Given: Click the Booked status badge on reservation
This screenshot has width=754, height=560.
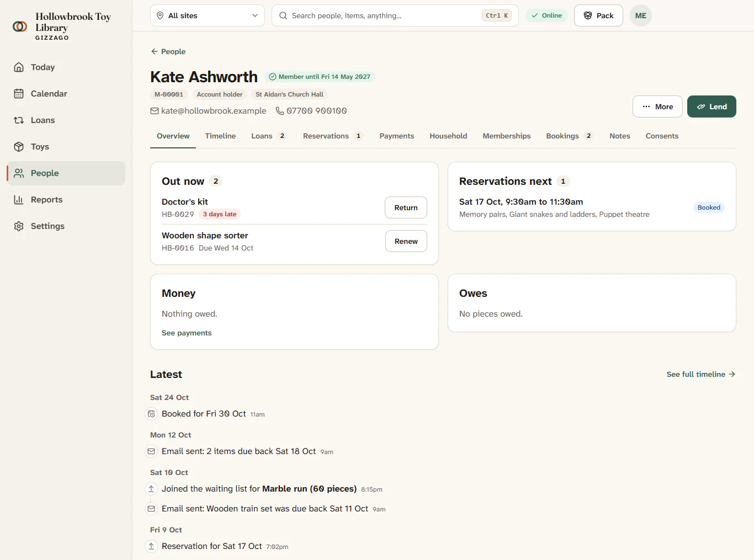Looking at the screenshot, I should point(709,207).
